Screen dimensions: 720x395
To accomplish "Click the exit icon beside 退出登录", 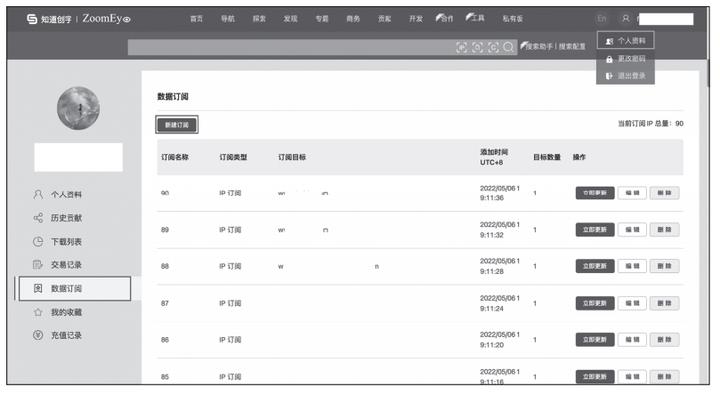I will pyautogui.click(x=609, y=76).
